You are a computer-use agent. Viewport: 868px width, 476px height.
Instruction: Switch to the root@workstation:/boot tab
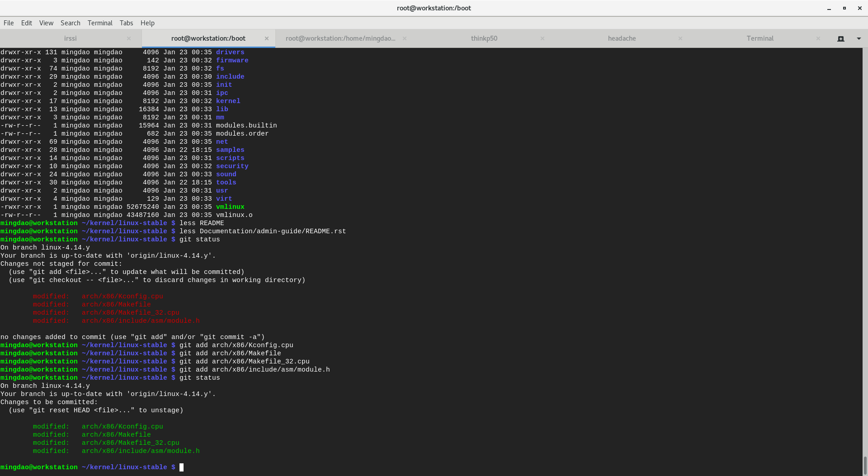tap(208, 38)
